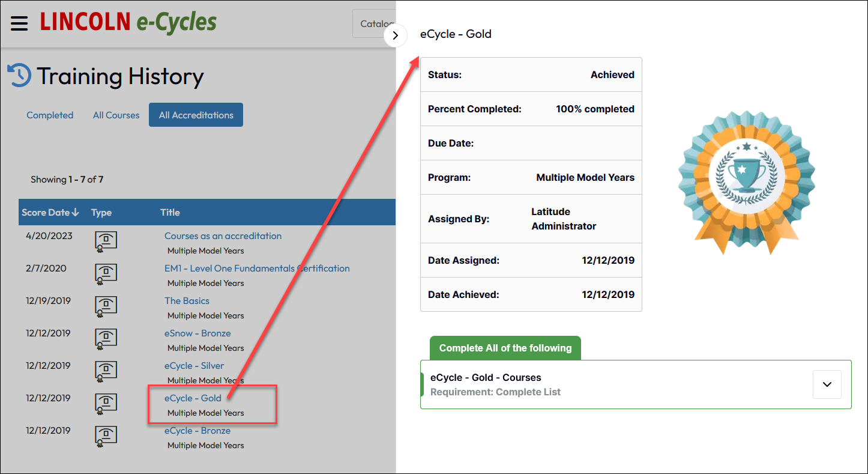Click the eCycle - Gold panel heading
Viewport: 868px width, 474px height.
click(456, 34)
